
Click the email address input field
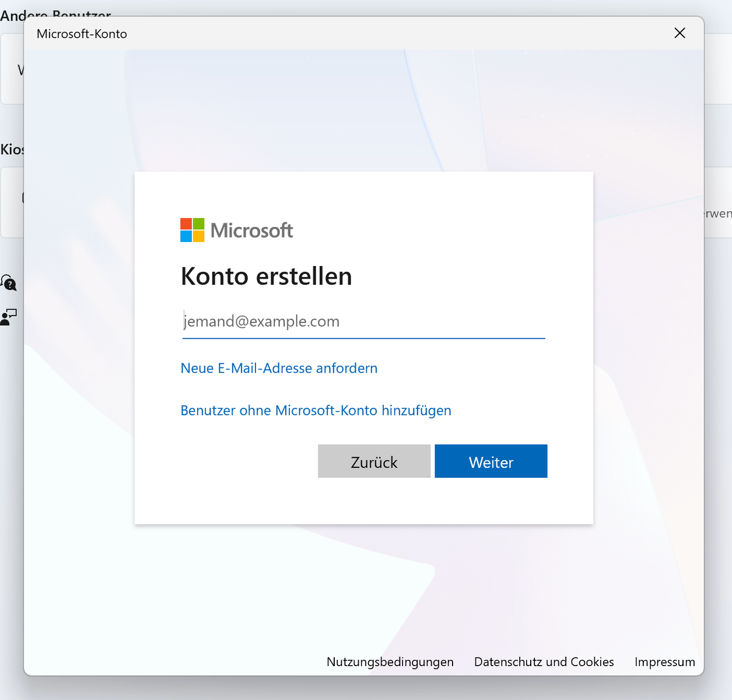363,321
